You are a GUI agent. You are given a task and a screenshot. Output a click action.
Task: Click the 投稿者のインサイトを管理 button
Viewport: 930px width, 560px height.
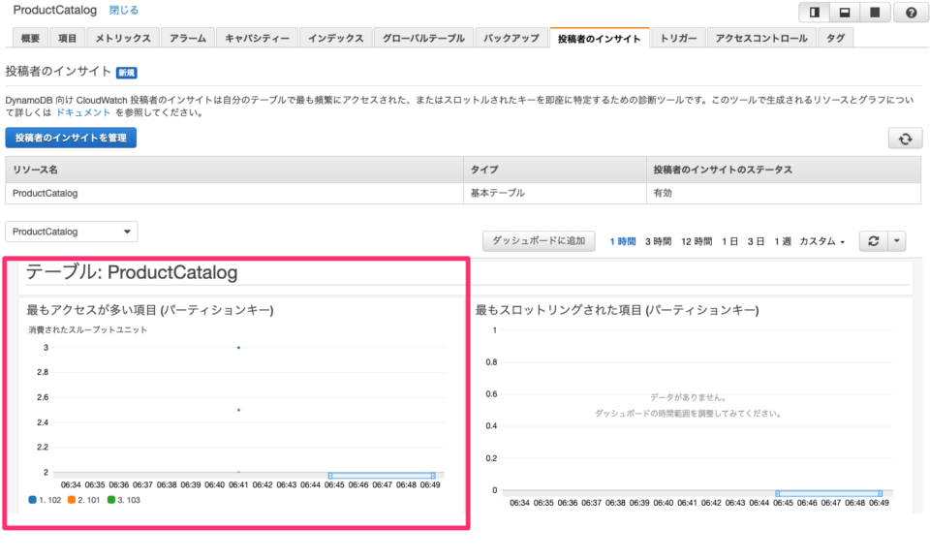point(71,138)
